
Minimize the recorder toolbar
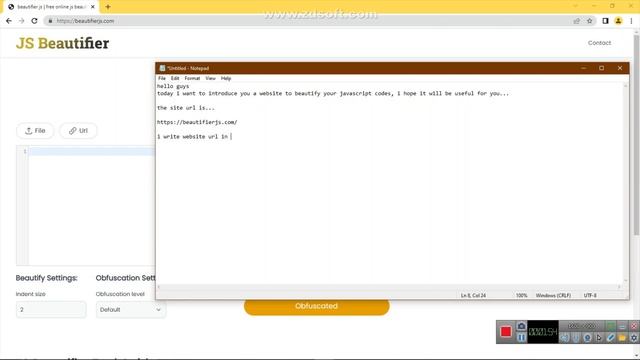point(622,326)
